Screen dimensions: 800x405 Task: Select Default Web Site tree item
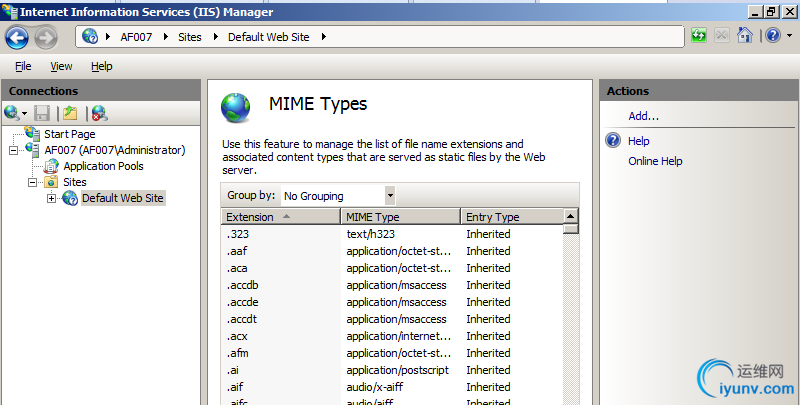(x=123, y=198)
